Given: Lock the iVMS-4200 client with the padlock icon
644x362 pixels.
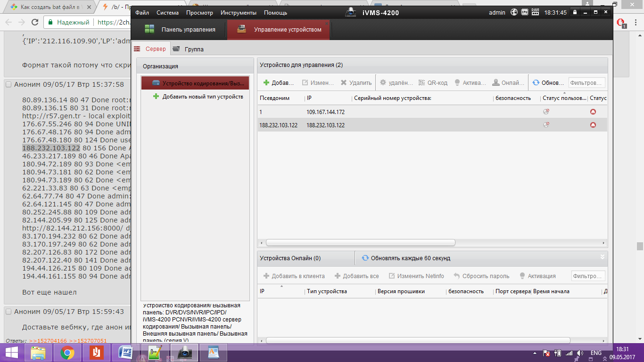Looking at the screenshot, I should 575,12.
